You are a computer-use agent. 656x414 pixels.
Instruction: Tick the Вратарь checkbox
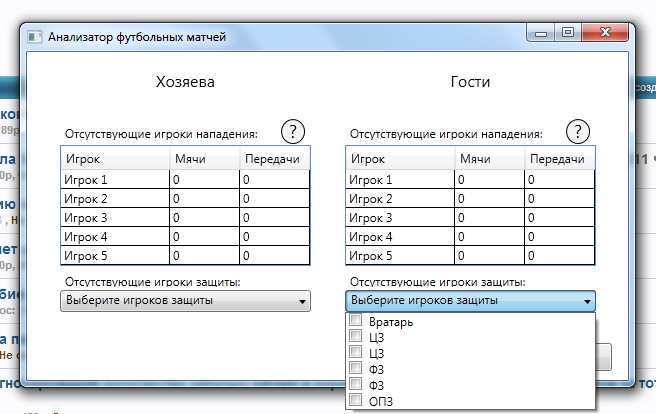point(355,322)
